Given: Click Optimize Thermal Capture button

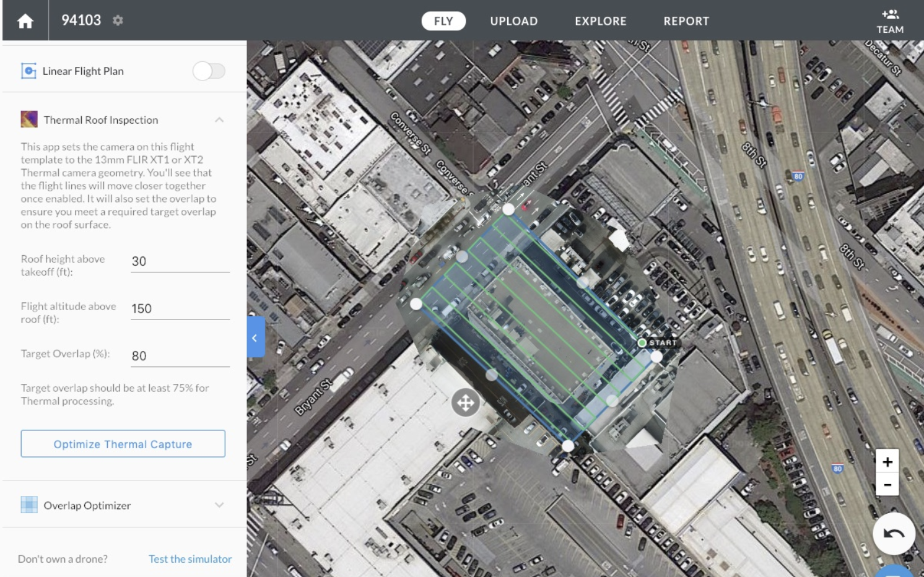Looking at the screenshot, I should coord(123,444).
